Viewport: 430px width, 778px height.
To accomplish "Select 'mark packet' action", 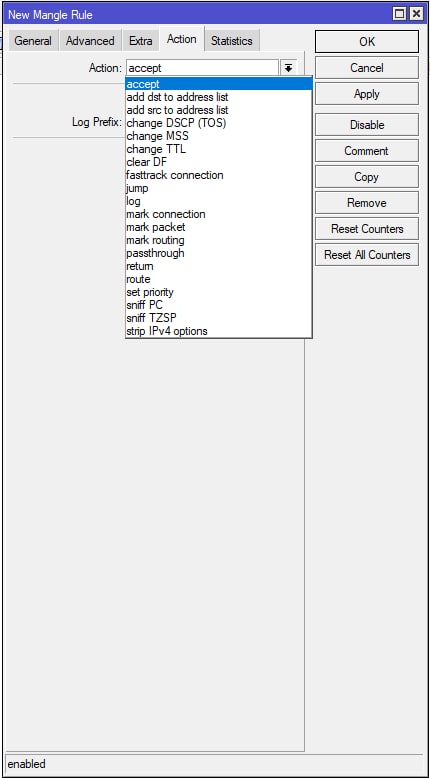I will coord(219,227).
